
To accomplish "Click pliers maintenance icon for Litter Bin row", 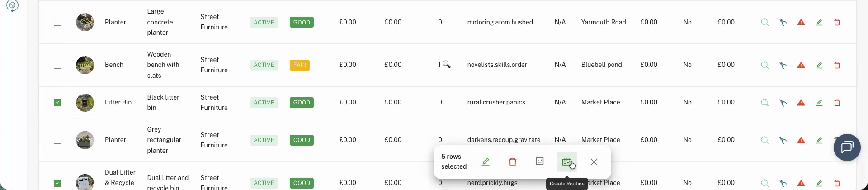I will coord(783,103).
